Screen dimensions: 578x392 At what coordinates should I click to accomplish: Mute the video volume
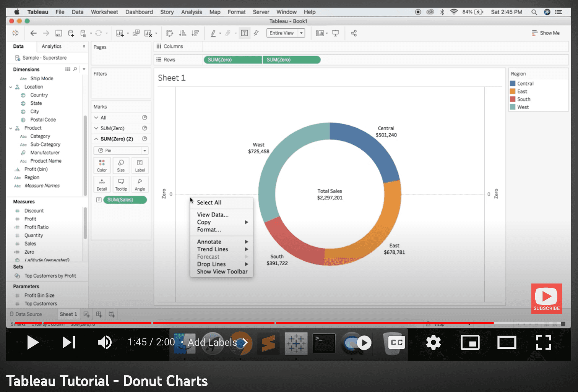pos(104,342)
